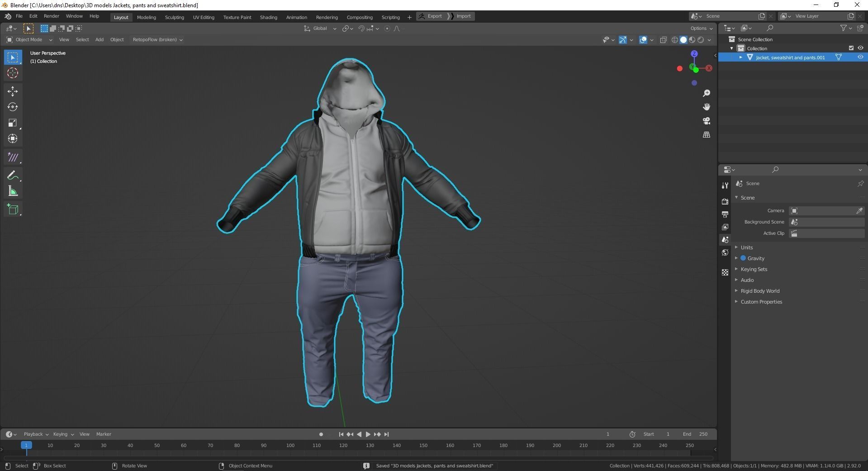Open the Object Mode dropdown
868x471 pixels.
29,40
